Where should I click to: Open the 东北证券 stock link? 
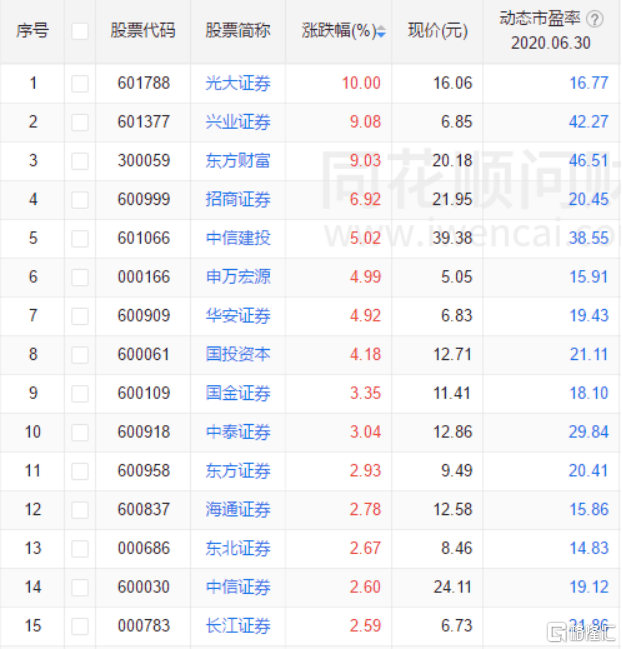point(238,548)
